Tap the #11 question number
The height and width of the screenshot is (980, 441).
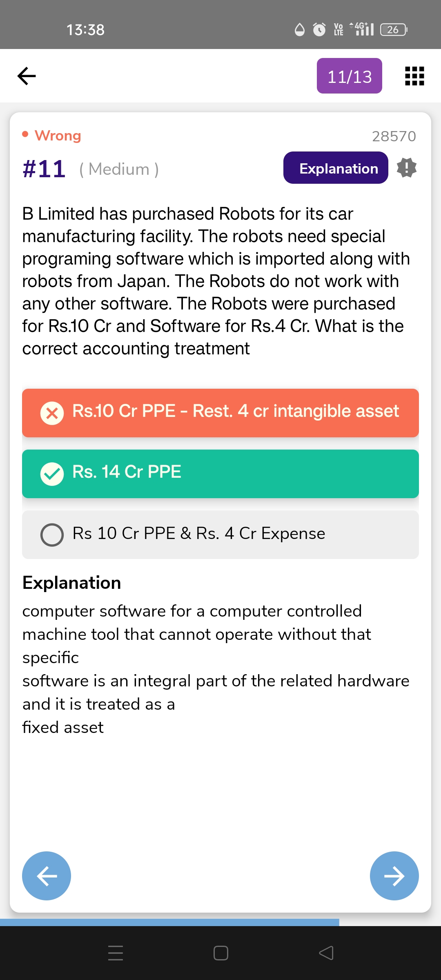click(x=44, y=169)
